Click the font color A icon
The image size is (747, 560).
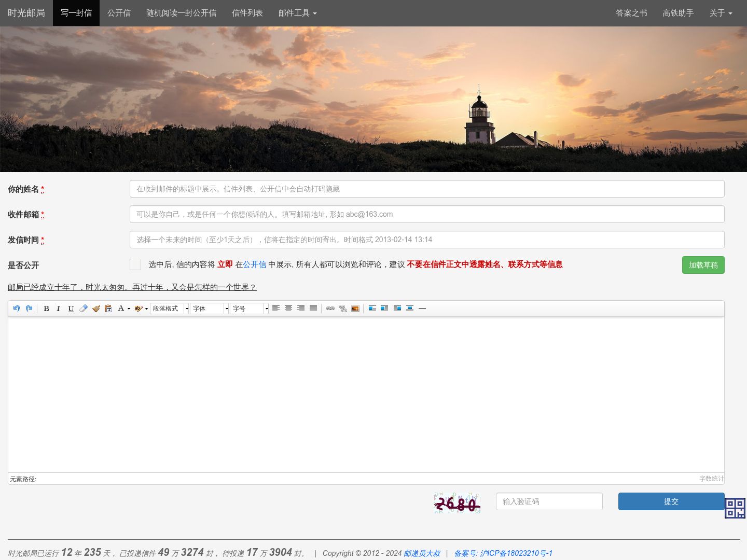click(x=121, y=309)
